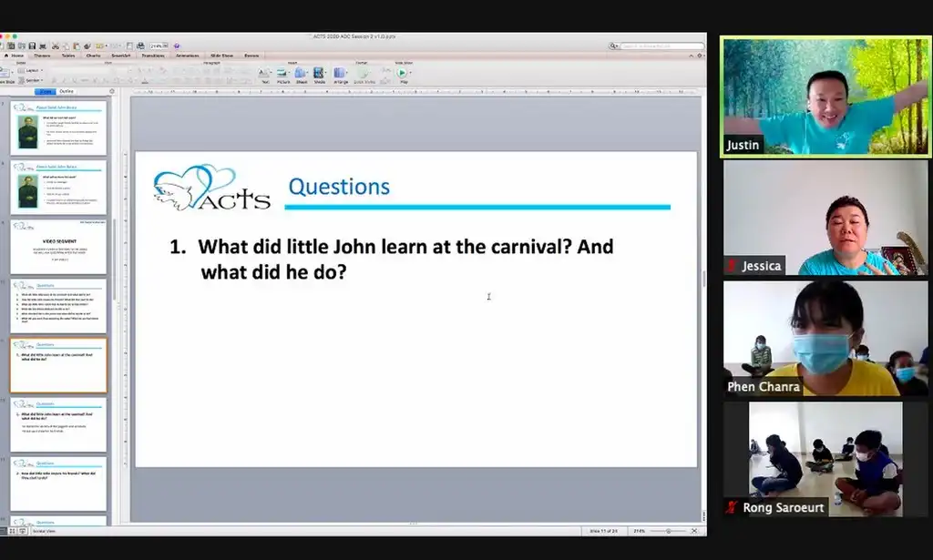The width and height of the screenshot is (933, 560).
Task: Switch to Outline view in the thumbnail pane
Action: click(x=67, y=92)
